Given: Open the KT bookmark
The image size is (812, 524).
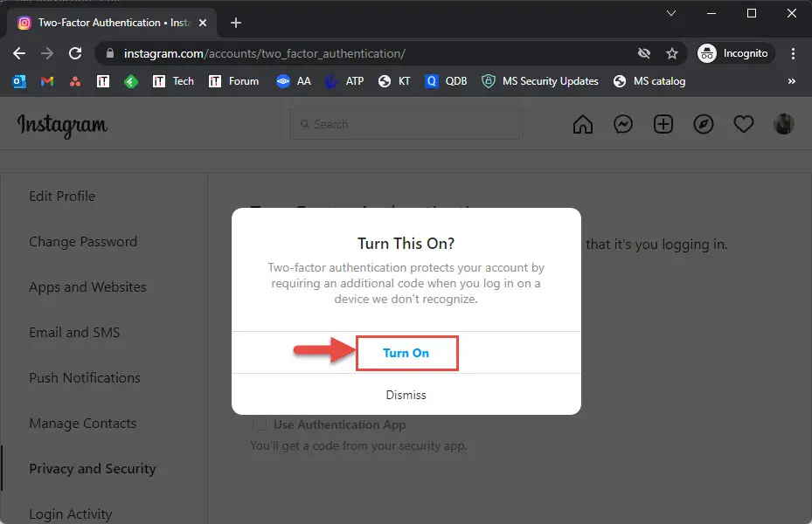Looking at the screenshot, I should 394,81.
